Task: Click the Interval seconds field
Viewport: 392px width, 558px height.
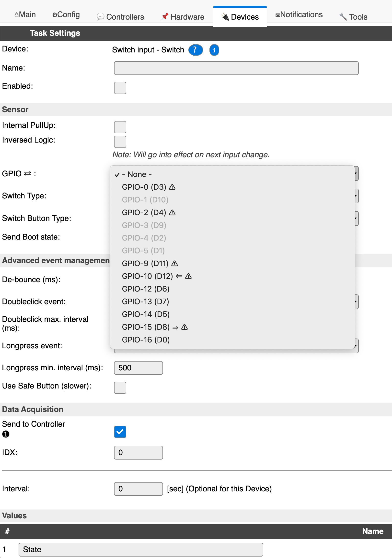Action: pyautogui.click(x=138, y=489)
